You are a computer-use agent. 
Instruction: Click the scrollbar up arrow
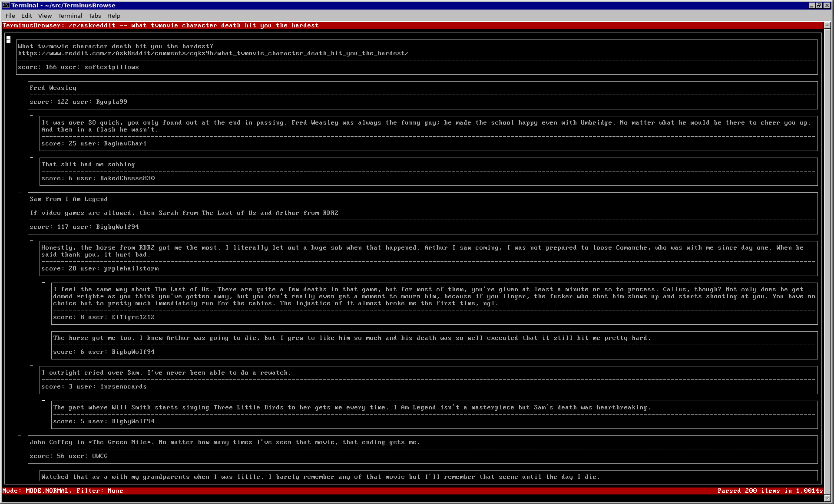(827, 26)
